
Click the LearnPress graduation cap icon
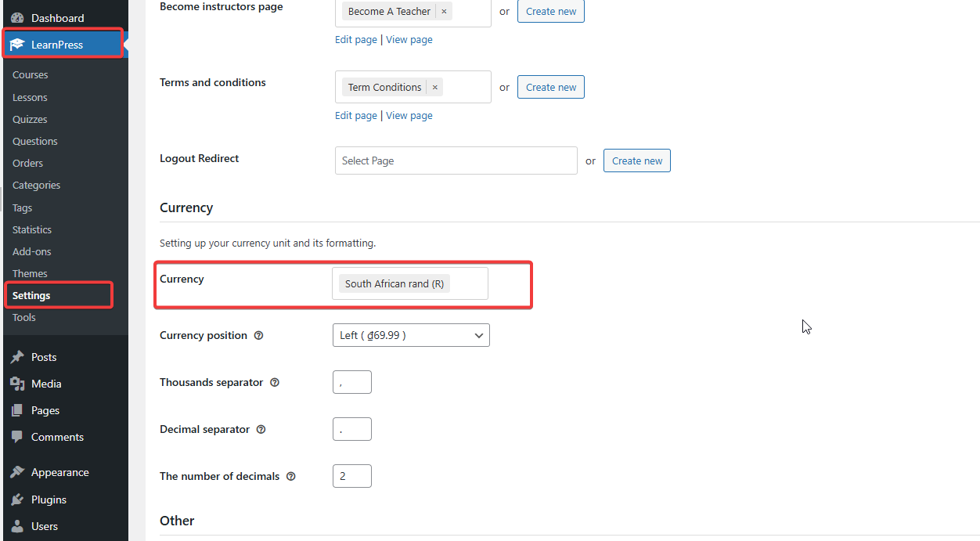tap(17, 45)
